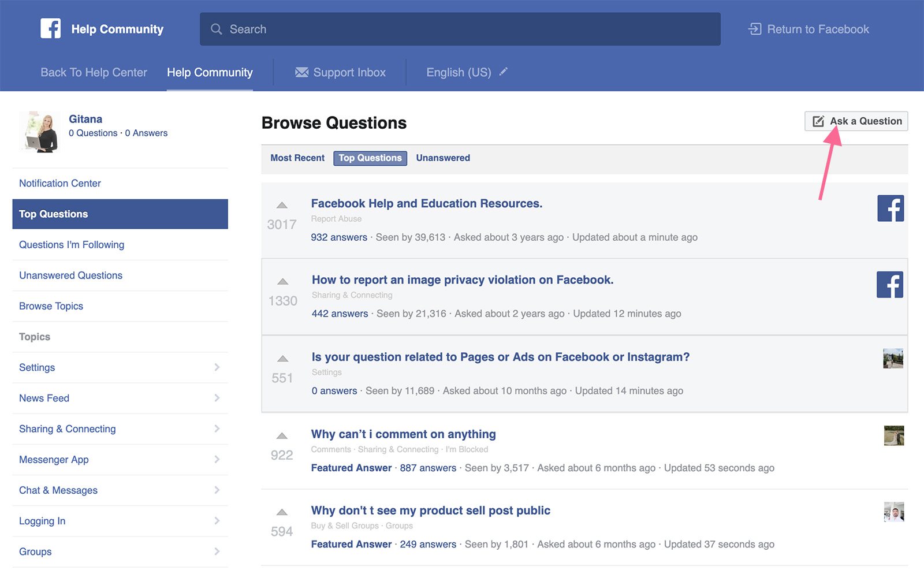Open the Pages or Ads question

[x=501, y=357]
